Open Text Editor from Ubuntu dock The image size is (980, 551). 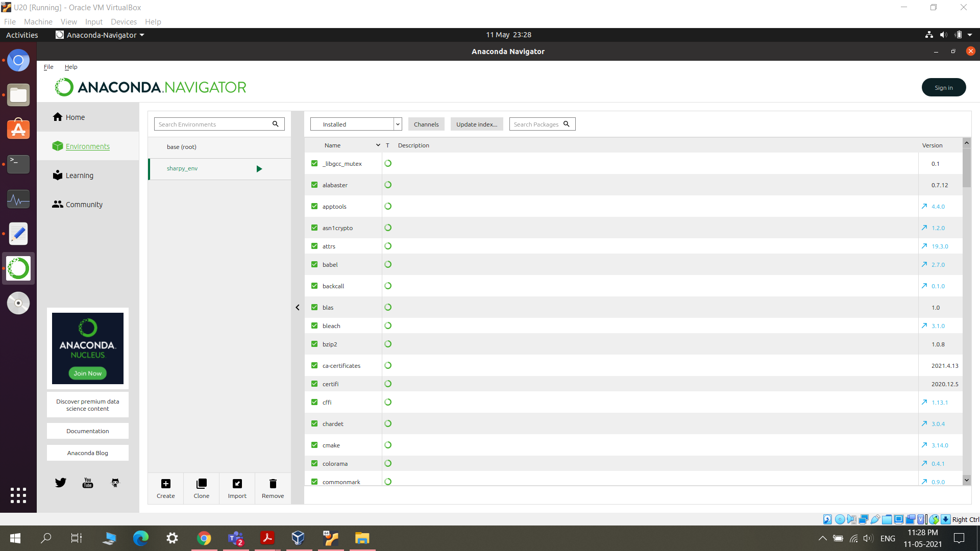pyautogui.click(x=18, y=234)
